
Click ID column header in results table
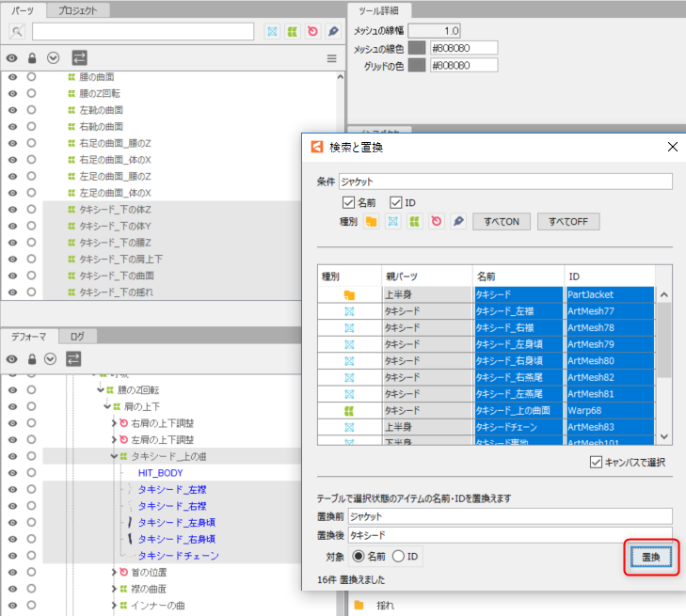pyautogui.click(x=610, y=276)
